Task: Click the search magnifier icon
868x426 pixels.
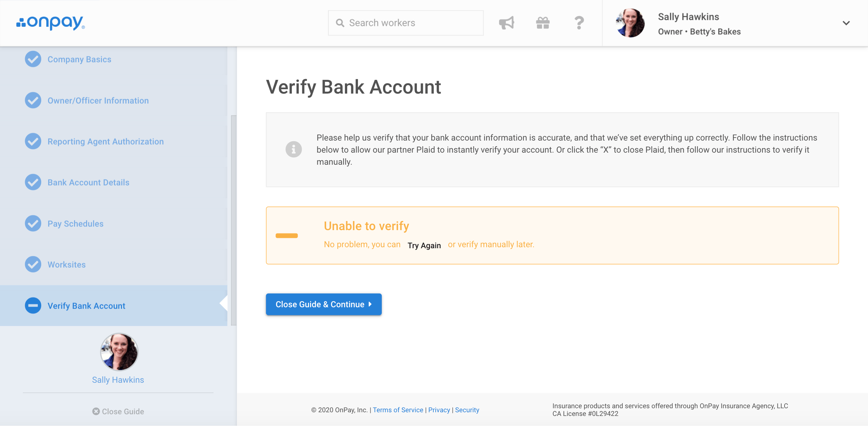Action: click(339, 22)
